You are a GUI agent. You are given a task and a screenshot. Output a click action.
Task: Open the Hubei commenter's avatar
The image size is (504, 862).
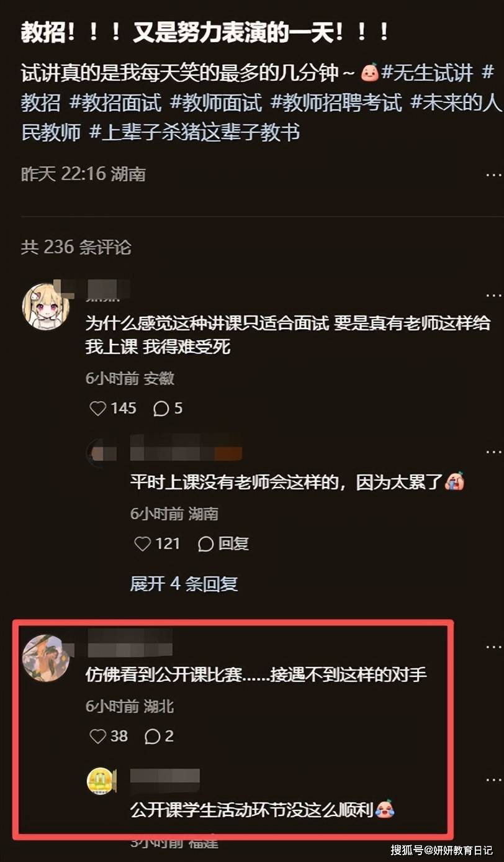click(x=46, y=658)
